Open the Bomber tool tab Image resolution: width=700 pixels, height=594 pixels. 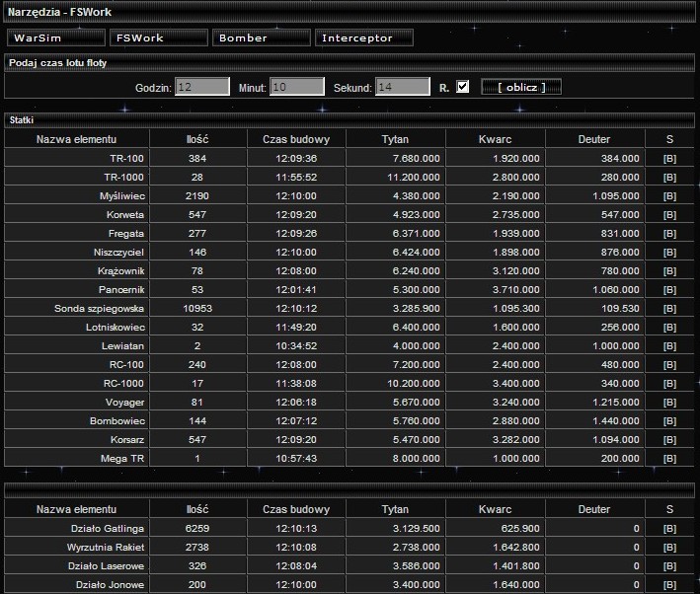click(x=262, y=38)
